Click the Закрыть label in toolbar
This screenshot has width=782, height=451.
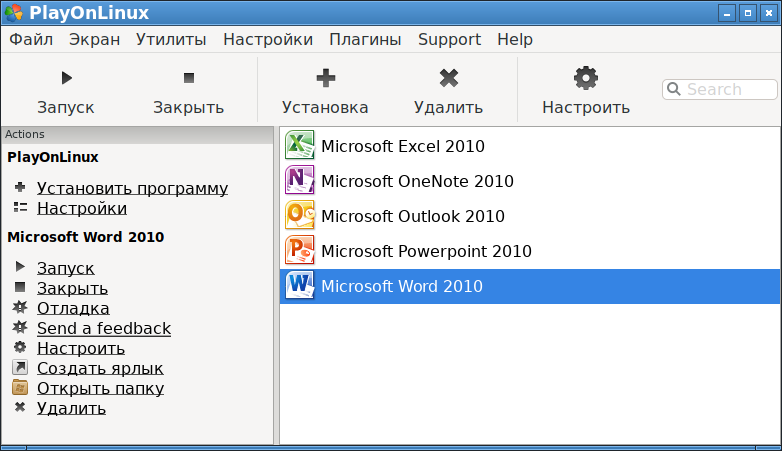pos(189,107)
